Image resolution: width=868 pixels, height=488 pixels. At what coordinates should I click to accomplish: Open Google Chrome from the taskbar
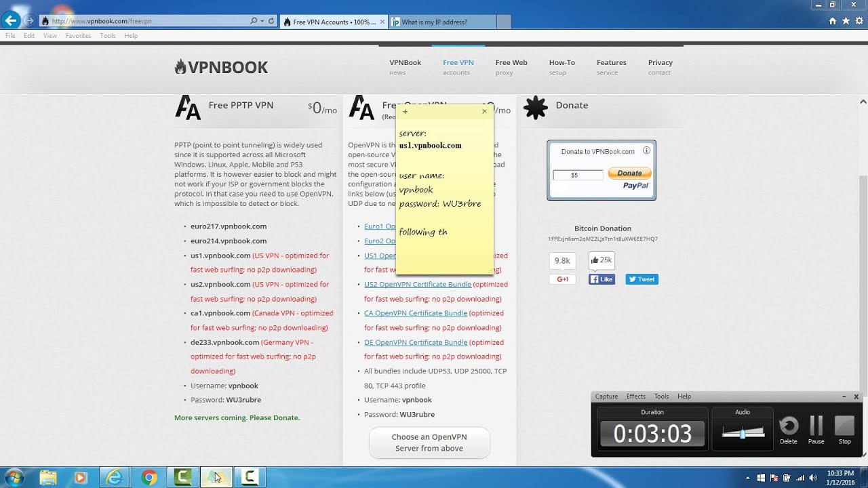tap(149, 477)
